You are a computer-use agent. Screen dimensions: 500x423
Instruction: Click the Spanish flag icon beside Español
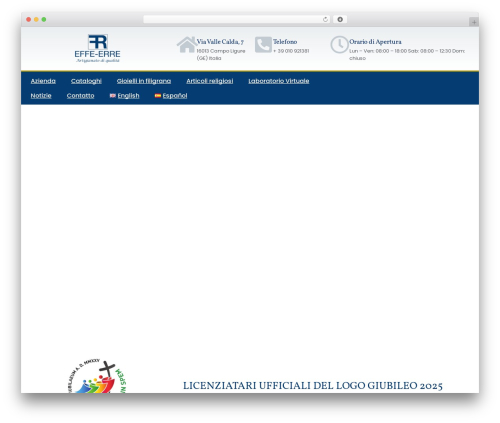158,96
